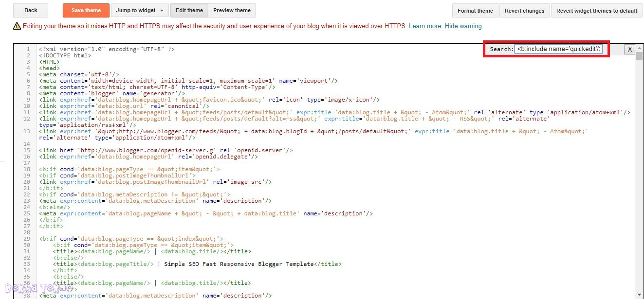Viewport: 644px width, 299px height.
Task: Click the canonical link line
Action: tap(124, 106)
